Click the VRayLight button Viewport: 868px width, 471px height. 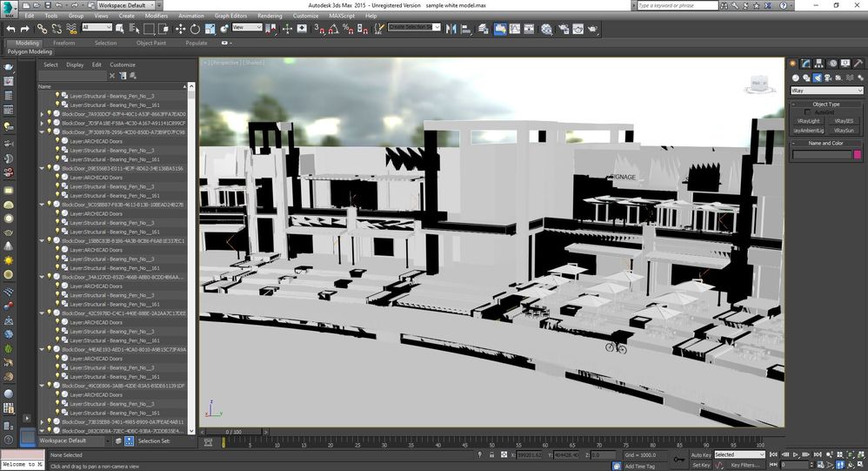tap(808, 121)
